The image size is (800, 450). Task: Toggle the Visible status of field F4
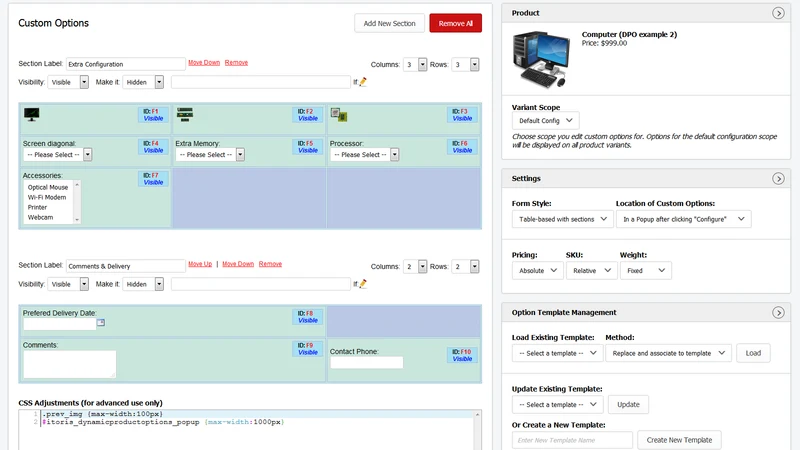coord(153,151)
